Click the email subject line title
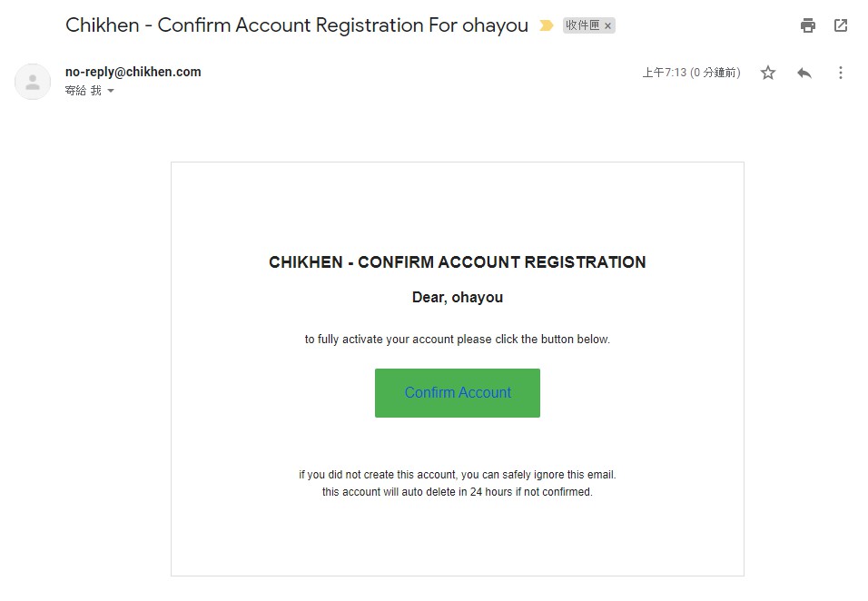Image resolution: width=868 pixels, height=601 pixels. point(297,25)
